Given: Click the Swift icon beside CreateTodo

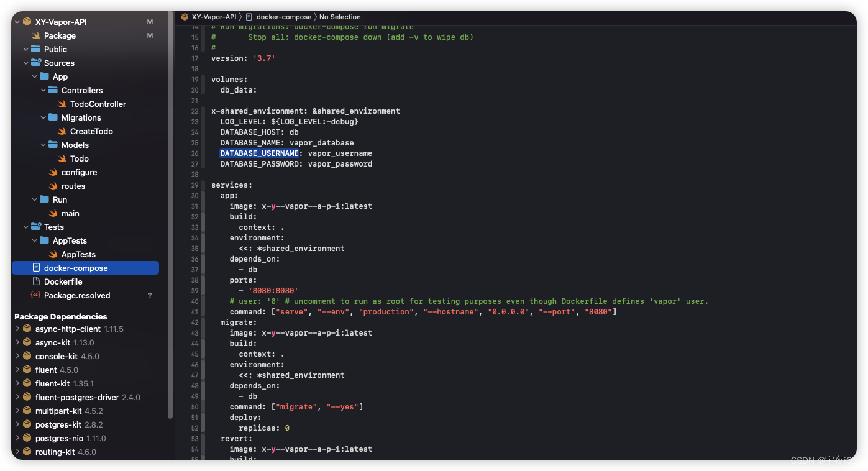Looking at the screenshot, I should point(62,131).
